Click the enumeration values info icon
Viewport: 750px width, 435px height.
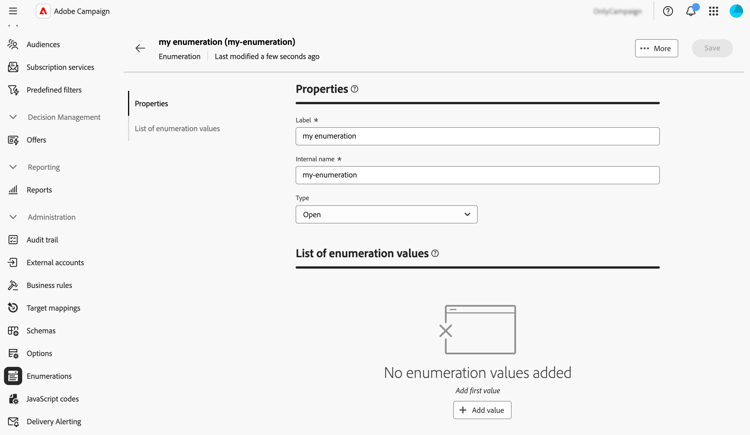point(435,254)
